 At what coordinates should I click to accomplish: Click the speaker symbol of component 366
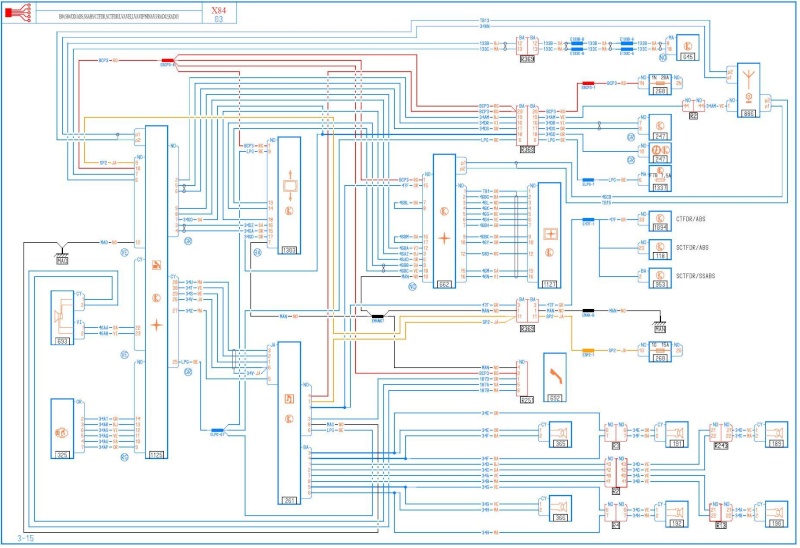click(560, 507)
